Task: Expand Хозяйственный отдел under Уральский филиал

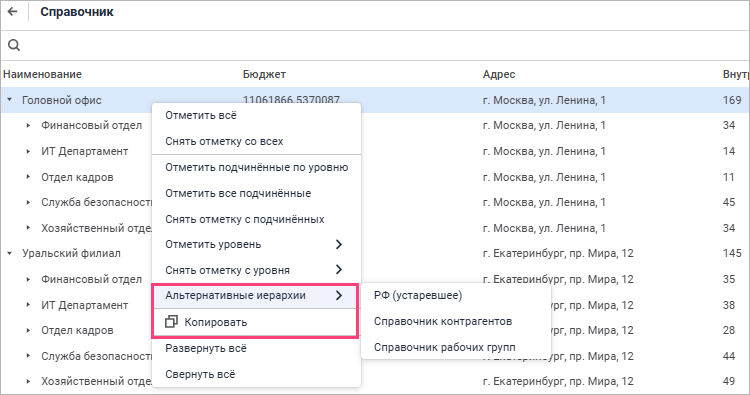Action: (x=28, y=381)
